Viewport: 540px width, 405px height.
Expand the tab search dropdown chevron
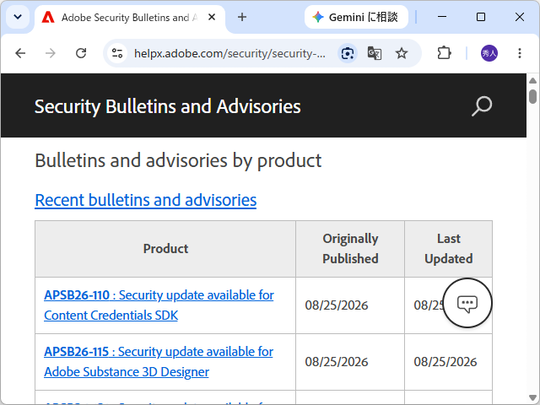18,17
